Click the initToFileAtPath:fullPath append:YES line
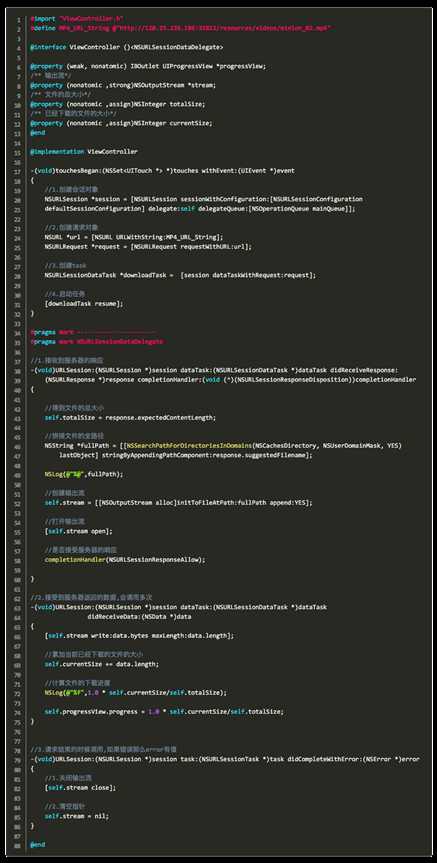 pyautogui.click(x=178, y=502)
